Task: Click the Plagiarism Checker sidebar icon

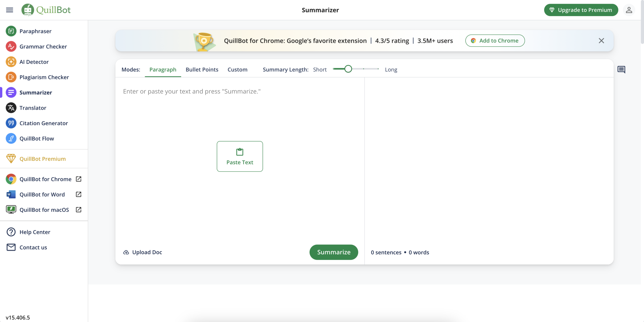Action: coord(11,77)
